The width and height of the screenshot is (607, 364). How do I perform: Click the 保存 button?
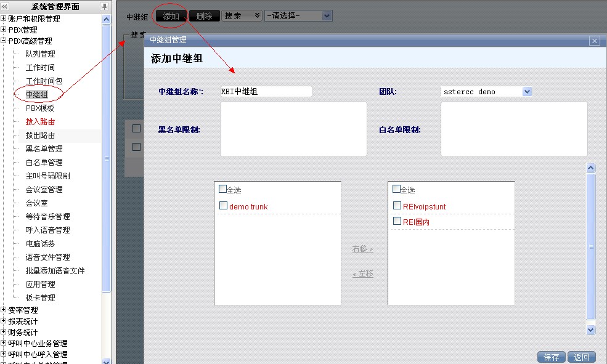552,357
